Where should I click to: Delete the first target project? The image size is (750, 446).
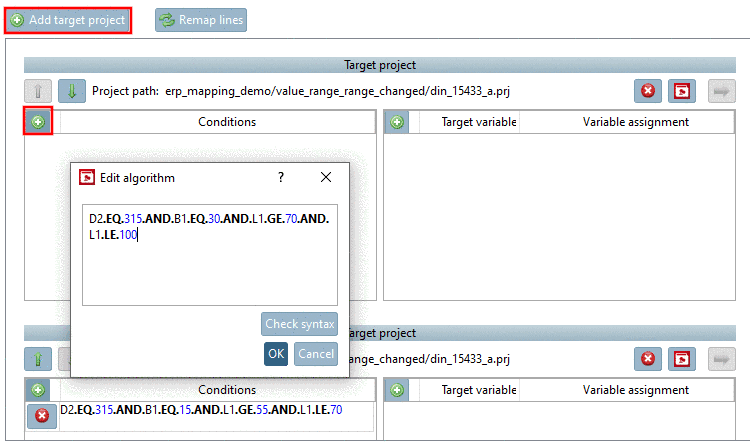click(x=648, y=91)
